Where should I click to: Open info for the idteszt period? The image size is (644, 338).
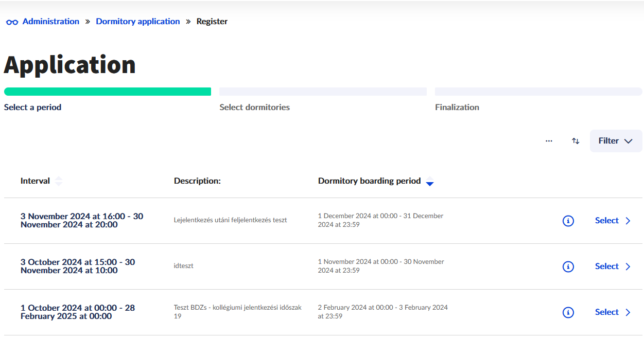click(568, 266)
